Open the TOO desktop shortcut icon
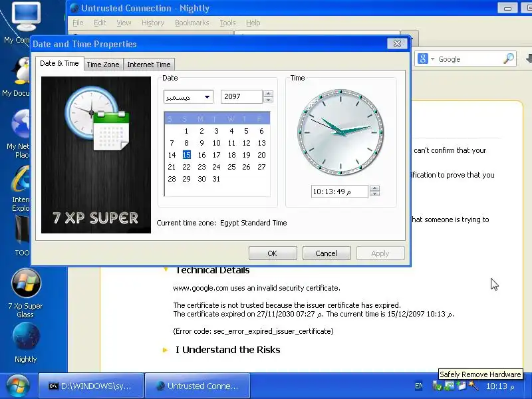This screenshot has width=532, height=399. [22, 229]
